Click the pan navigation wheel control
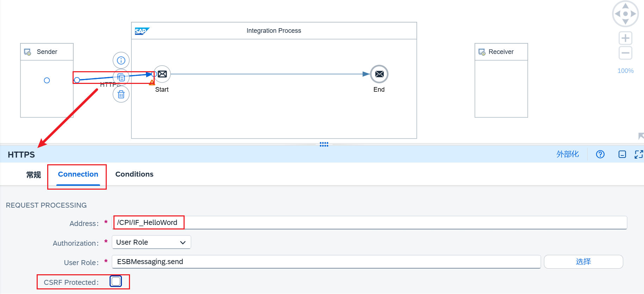 click(625, 14)
